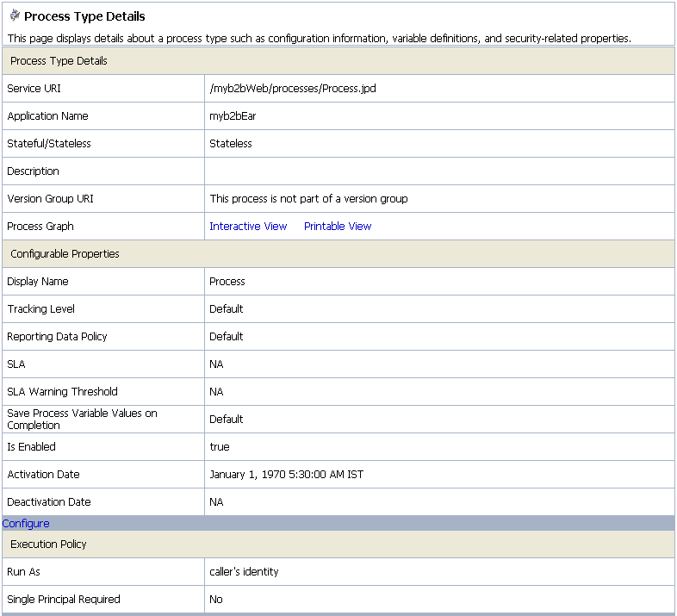Screen dimensions: 677x616
Task: Click the Application Name value myb2bEar
Action: pyautogui.click(x=233, y=116)
